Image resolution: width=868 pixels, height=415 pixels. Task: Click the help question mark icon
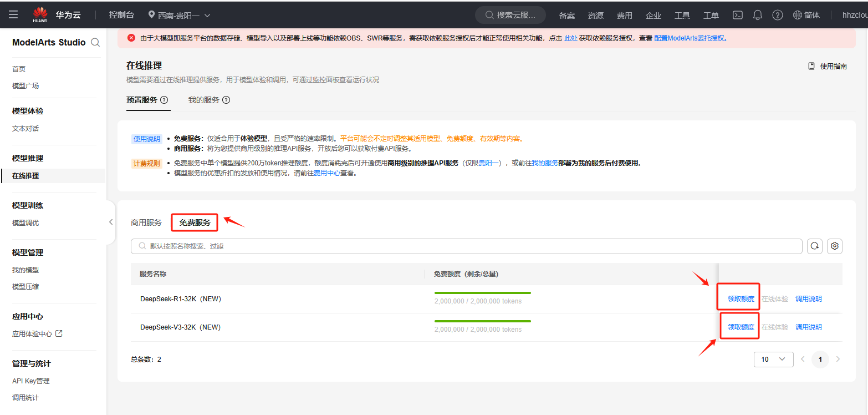click(x=778, y=15)
